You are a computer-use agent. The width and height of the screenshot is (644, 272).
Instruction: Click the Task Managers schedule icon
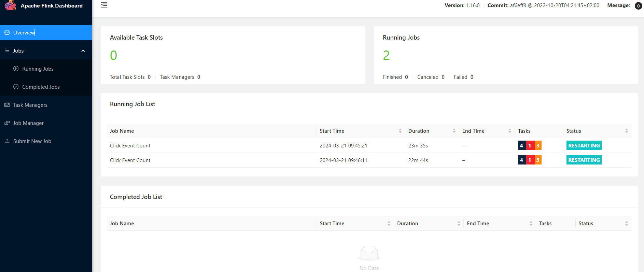(7, 105)
